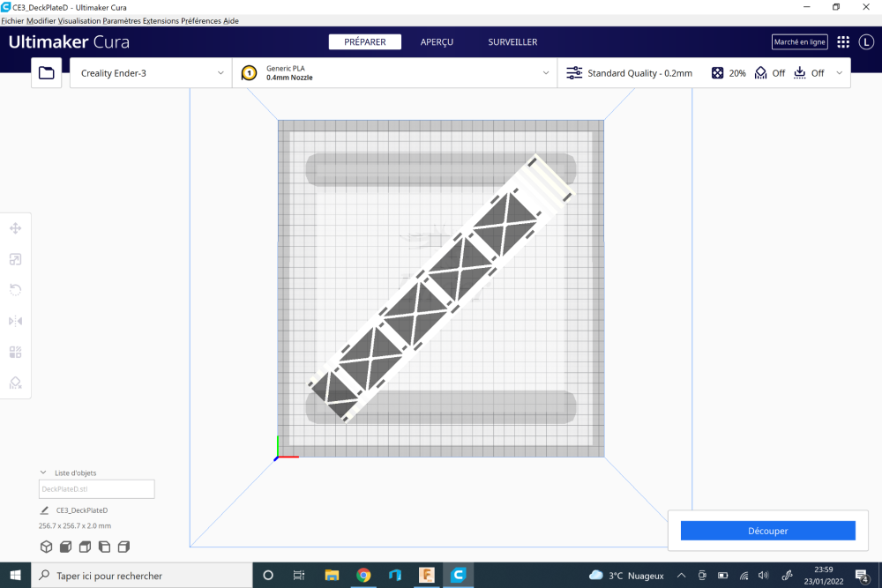Select the Mirror tool
882x588 pixels.
click(x=15, y=321)
